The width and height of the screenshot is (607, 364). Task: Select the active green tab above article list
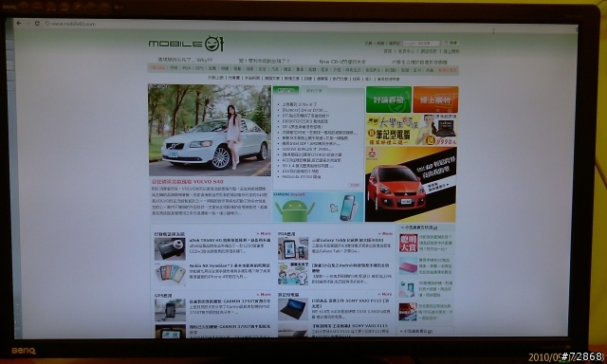click(x=285, y=90)
